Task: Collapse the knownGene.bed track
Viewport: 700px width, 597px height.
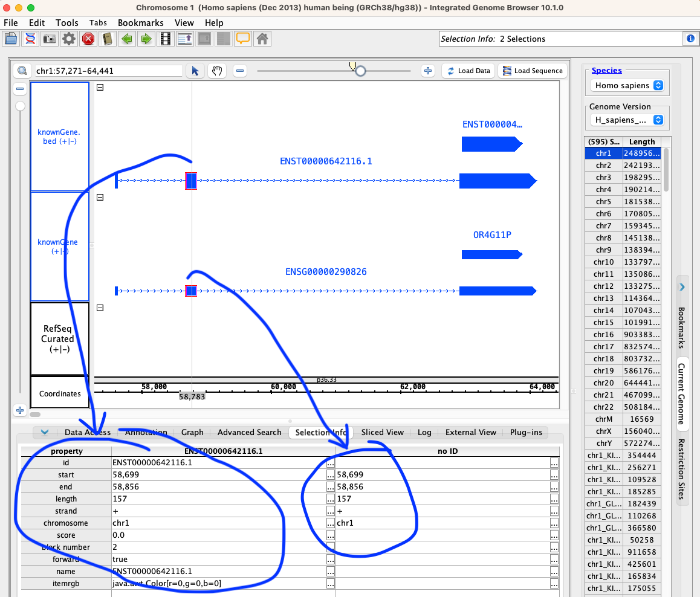Action: pyautogui.click(x=100, y=87)
